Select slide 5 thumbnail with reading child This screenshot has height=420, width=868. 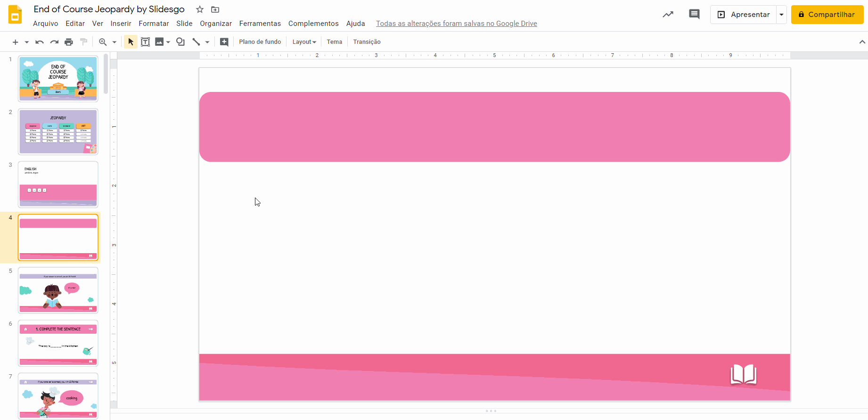click(x=58, y=290)
